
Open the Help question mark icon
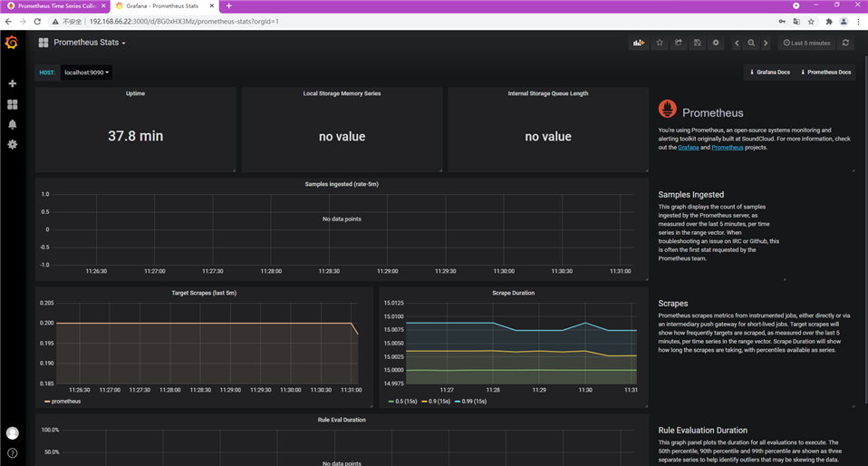coord(12,453)
